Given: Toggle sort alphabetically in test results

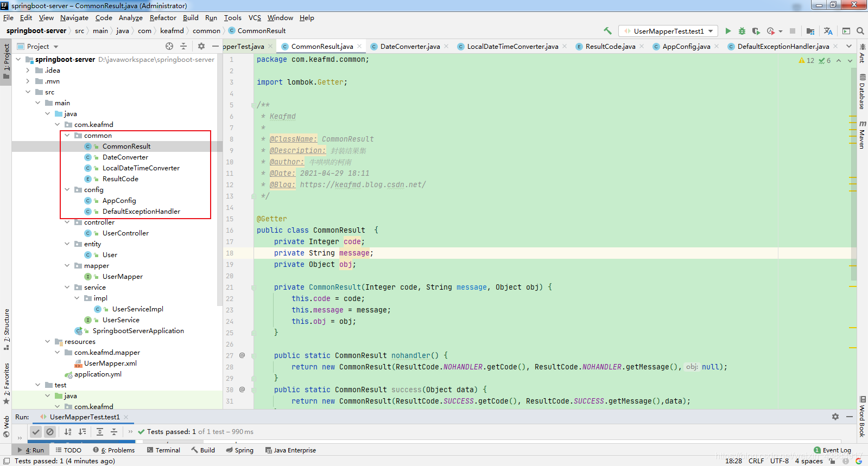Looking at the screenshot, I should (68, 432).
